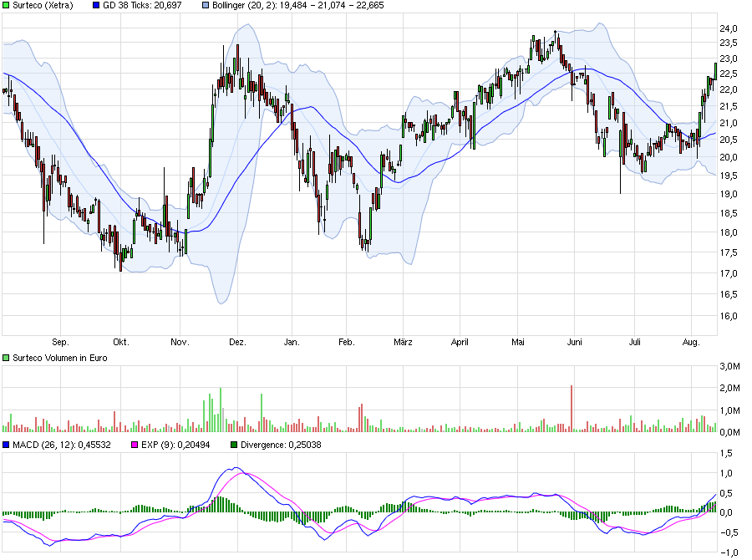752x560 pixels.
Task: Click the 2,0M volume axis value
Action: click(x=730, y=388)
